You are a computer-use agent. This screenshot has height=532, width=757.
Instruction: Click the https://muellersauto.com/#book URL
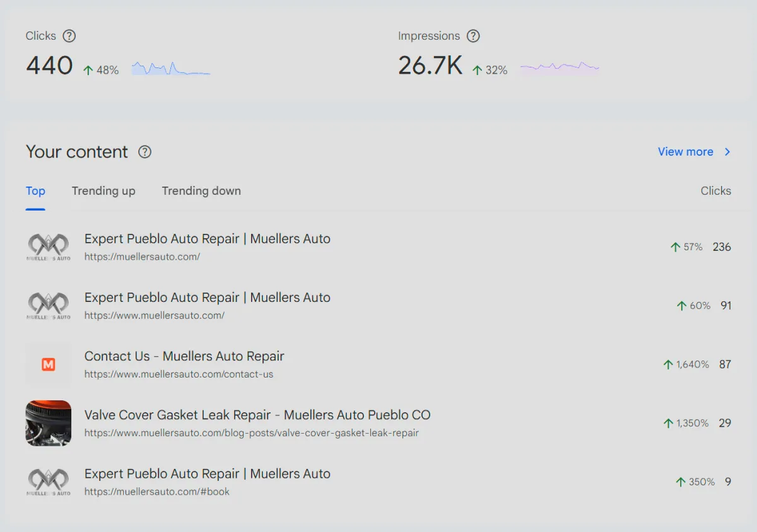(x=157, y=492)
